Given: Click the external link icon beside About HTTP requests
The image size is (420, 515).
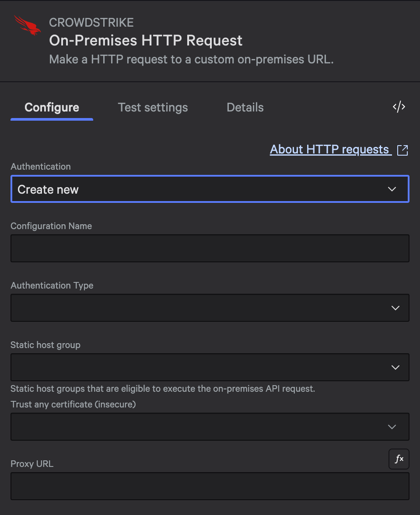Looking at the screenshot, I should point(402,150).
